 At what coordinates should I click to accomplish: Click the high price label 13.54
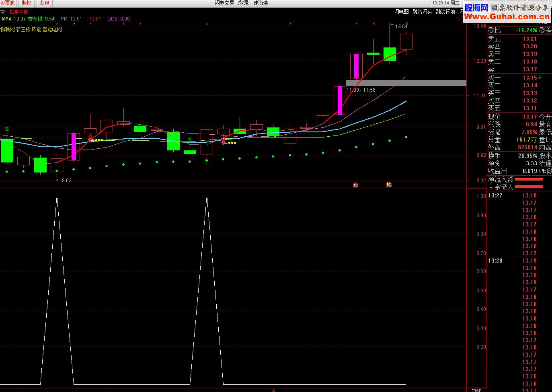pyautogui.click(x=401, y=27)
